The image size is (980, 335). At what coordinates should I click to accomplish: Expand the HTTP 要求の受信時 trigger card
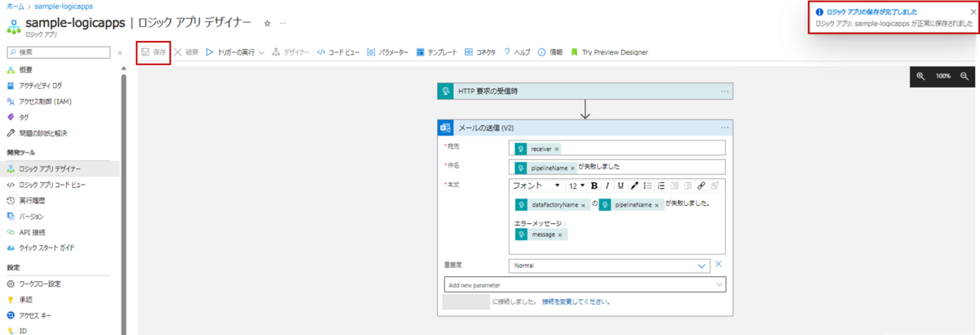click(x=585, y=91)
